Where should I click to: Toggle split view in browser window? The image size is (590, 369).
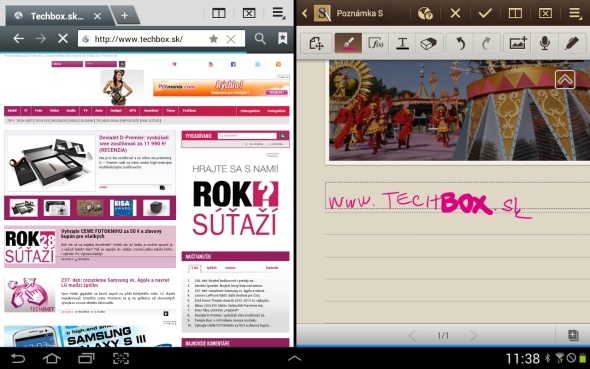point(219,14)
